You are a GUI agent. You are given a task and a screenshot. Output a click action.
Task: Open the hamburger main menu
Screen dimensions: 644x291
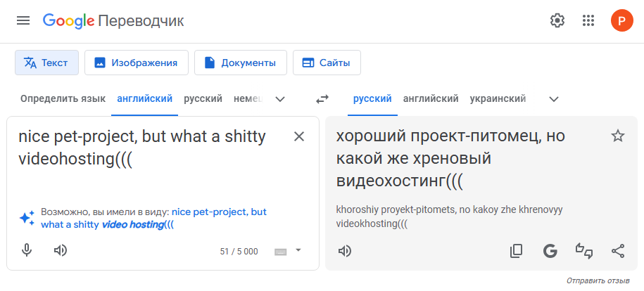tap(23, 20)
